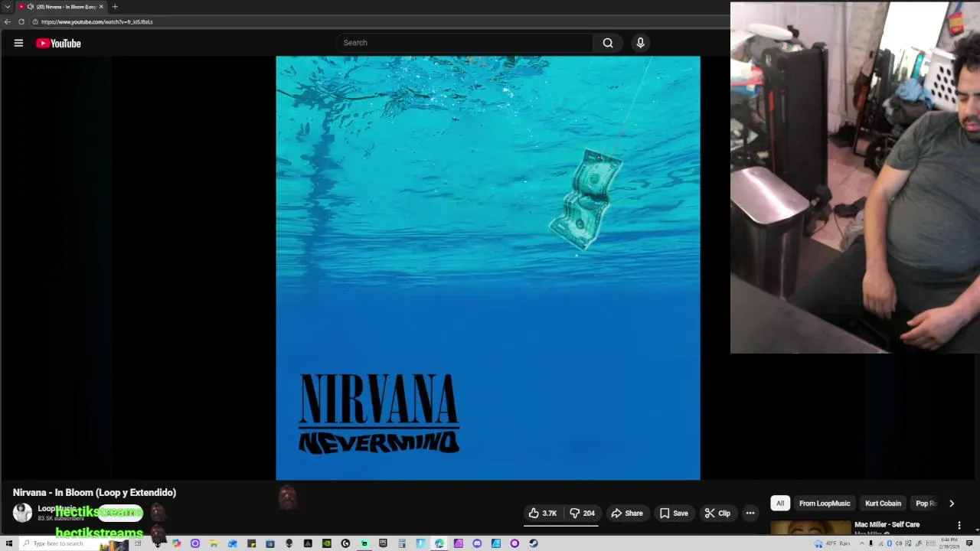Open the browser tab search dropdown
Viewport: 980px width, 551px height.
pyautogui.click(x=8, y=7)
